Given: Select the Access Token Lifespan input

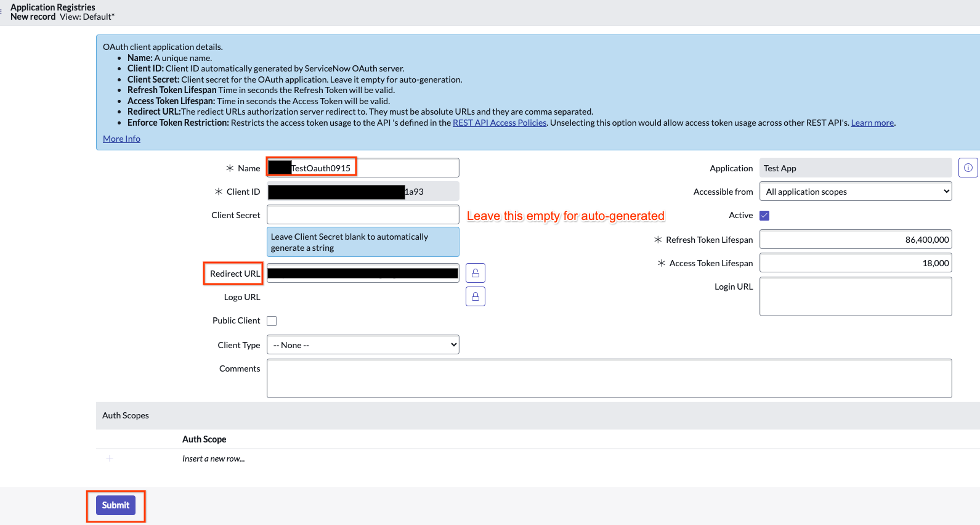Looking at the screenshot, I should [855, 263].
